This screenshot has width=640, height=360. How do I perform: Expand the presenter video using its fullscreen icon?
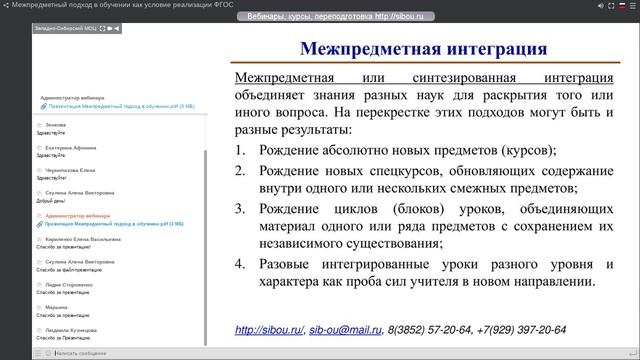pyautogui.click(x=102, y=28)
